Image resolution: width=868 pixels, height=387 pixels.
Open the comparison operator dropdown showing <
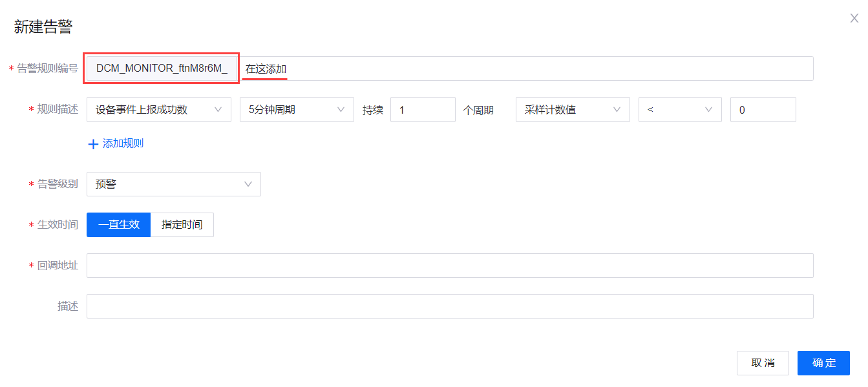pos(679,110)
